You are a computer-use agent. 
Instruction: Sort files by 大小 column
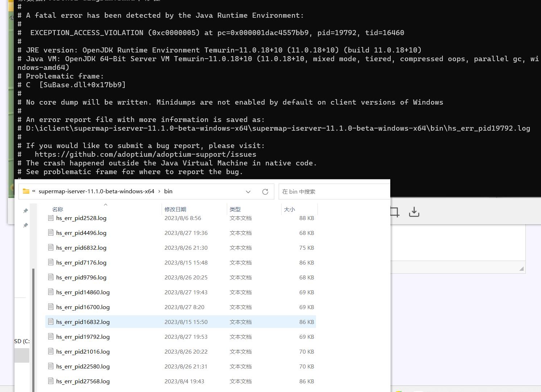click(x=290, y=209)
